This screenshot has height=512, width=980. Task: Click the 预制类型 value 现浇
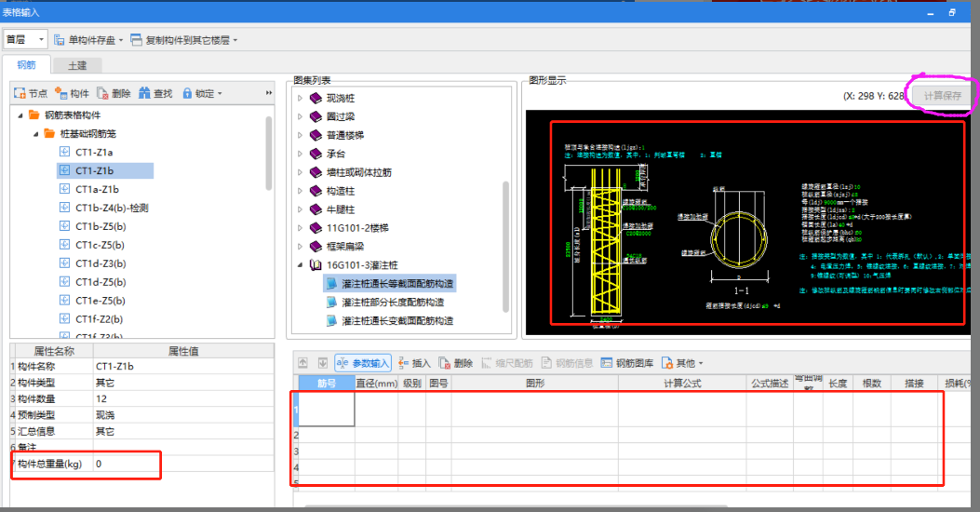pyautogui.click(x=183, y=415)
